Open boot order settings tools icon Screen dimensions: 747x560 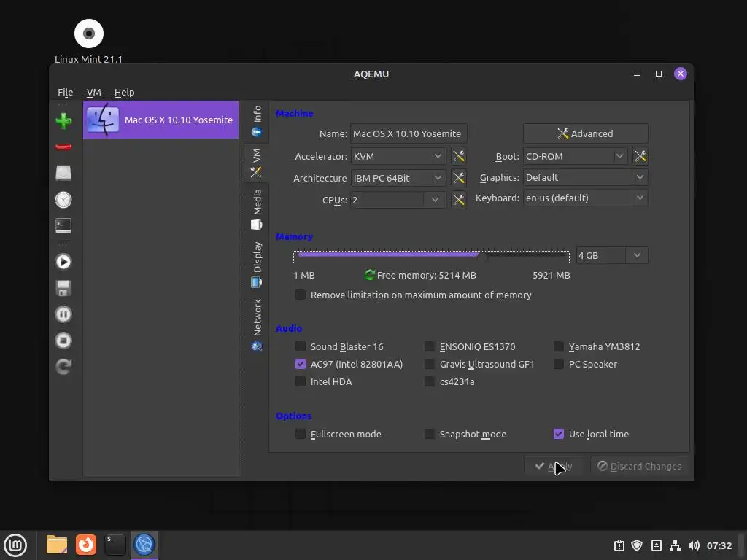pyautogui.click(x=640, y=156)
